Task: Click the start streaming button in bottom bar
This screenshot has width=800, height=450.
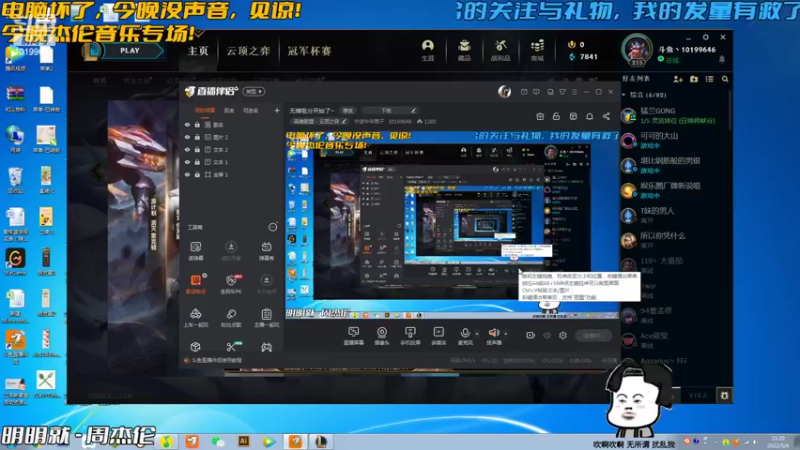Action: 593,335
